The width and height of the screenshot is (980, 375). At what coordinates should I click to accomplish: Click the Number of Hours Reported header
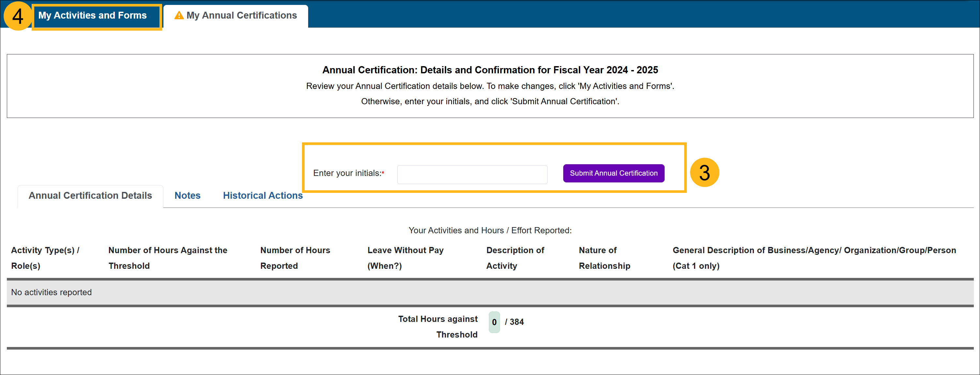[295, 258]
